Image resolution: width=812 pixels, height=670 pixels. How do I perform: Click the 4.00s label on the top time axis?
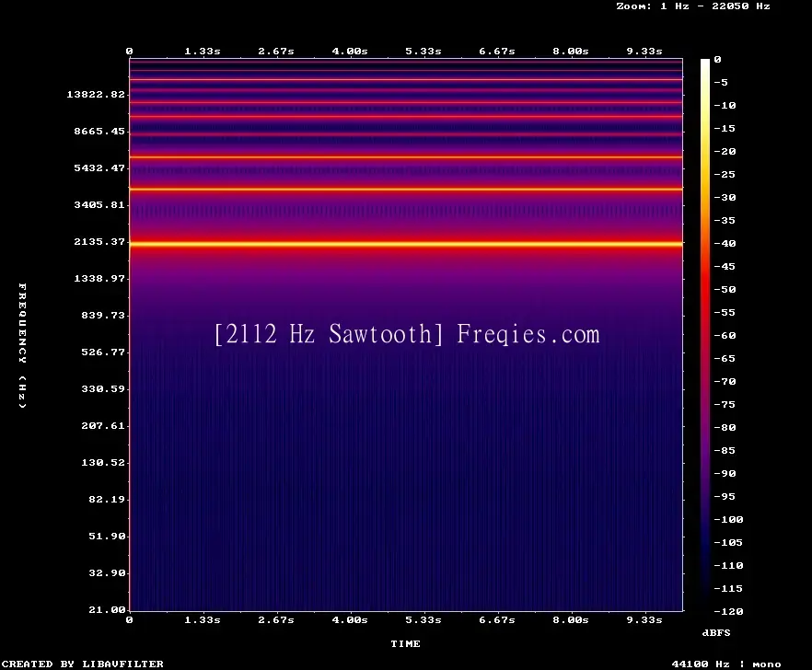[x=350, y=52]
